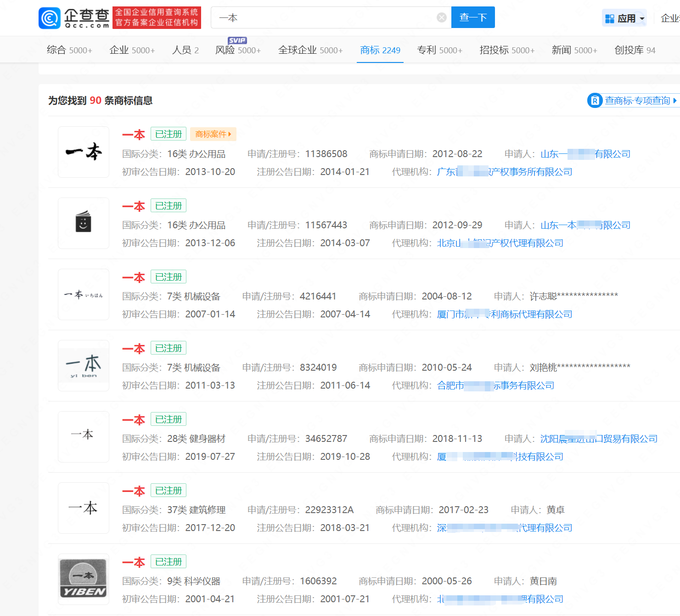Open applicant link for trademark 11386508
This screenshot has width=680, height=616.
pyautogui.click(x=585, y=154)
